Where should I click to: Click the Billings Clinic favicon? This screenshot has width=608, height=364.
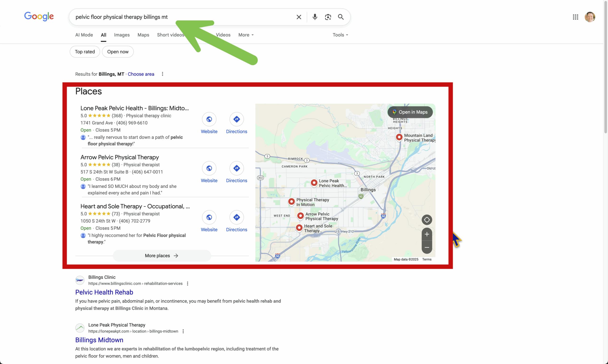80,280
